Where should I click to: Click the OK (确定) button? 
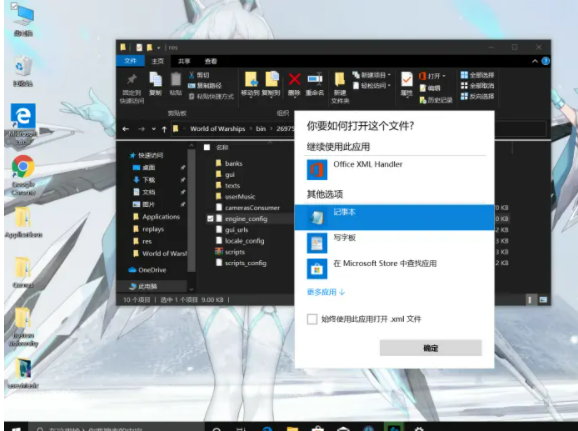pos(431,348)
